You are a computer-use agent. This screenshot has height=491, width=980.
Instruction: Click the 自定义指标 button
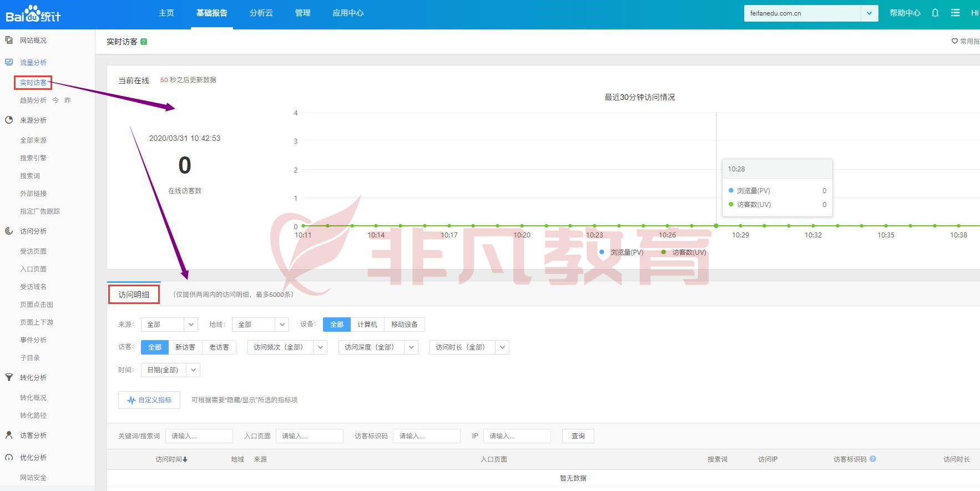pyautogui.click(x=149, y=400)
